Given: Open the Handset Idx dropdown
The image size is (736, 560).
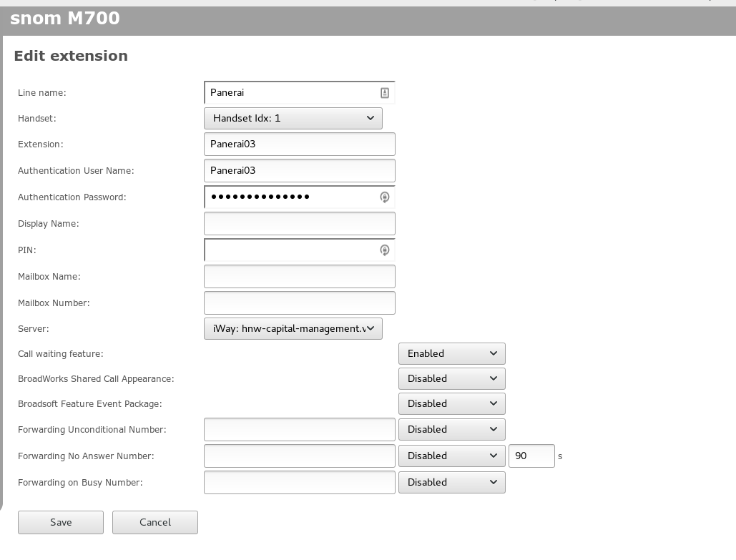Looking at the screenshot, I should (293, 118).
